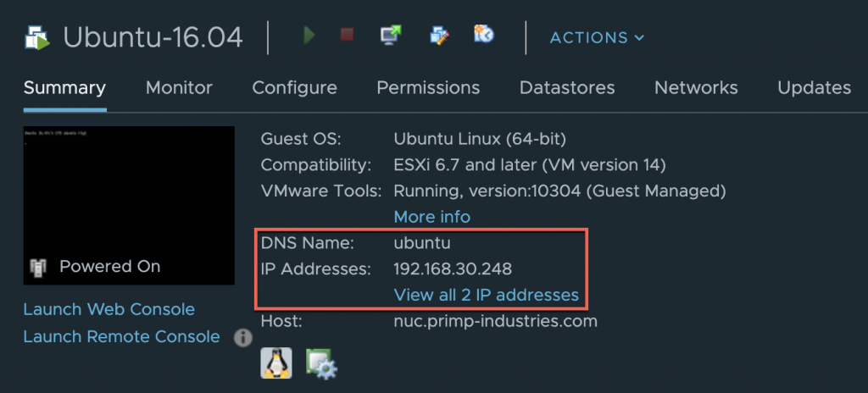The height and width of the screenshot is (393, 868).
Task: Click the Edit Settings icon in toolbar
Action: 438,36
